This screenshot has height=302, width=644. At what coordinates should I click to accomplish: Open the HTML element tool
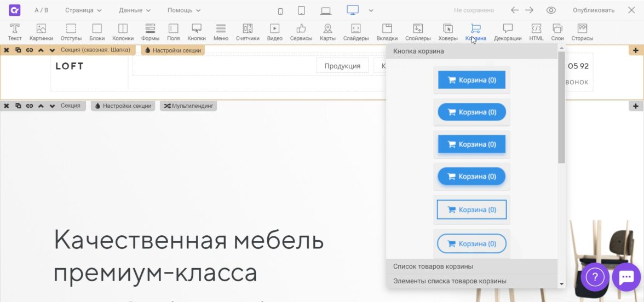[x=536, y=32]
